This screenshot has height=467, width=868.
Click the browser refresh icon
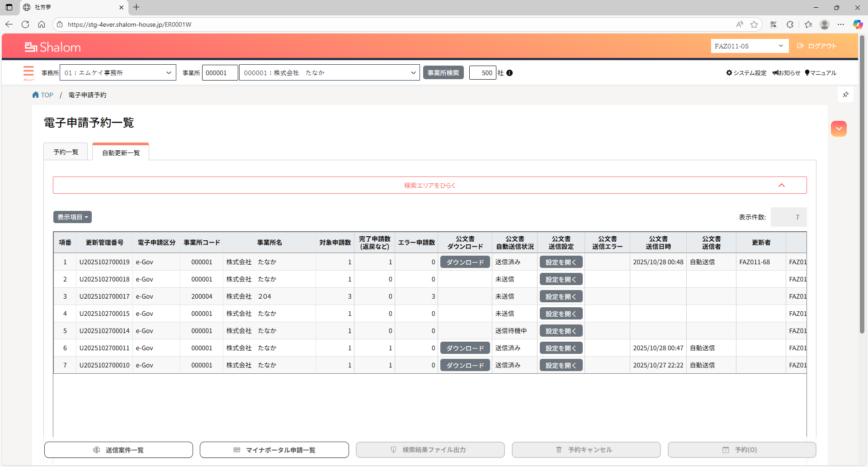tap(25, 24)
